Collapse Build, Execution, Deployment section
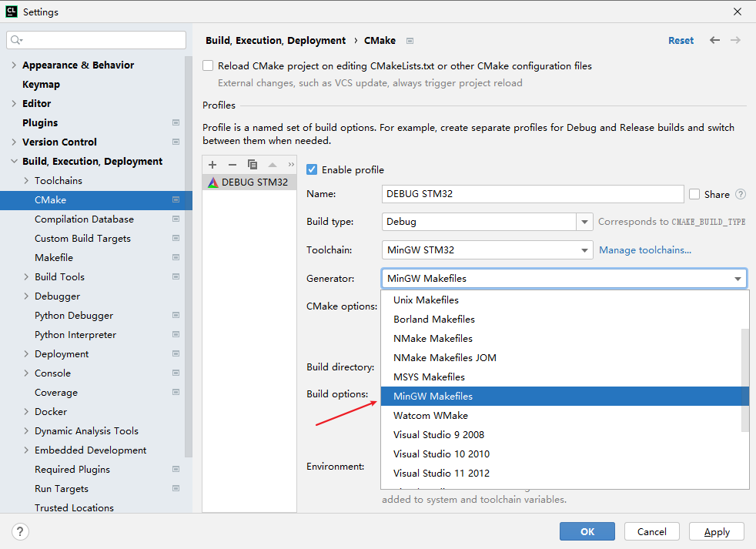Viewport: 756px width, 549px height. click(x=14, y=161)
